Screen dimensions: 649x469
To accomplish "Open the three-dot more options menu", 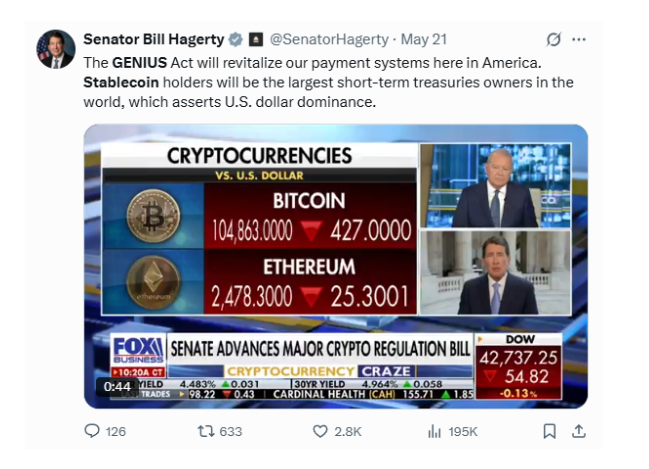I will tap(579, 39).
